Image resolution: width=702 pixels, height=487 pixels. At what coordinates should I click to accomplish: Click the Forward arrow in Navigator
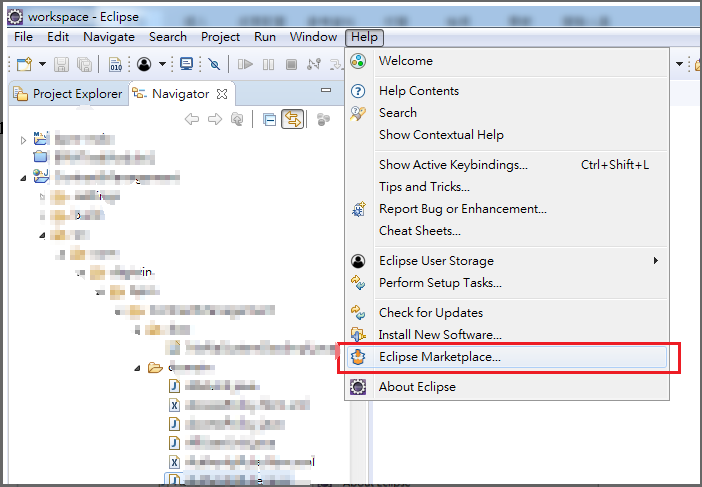(x=215, y=119)
